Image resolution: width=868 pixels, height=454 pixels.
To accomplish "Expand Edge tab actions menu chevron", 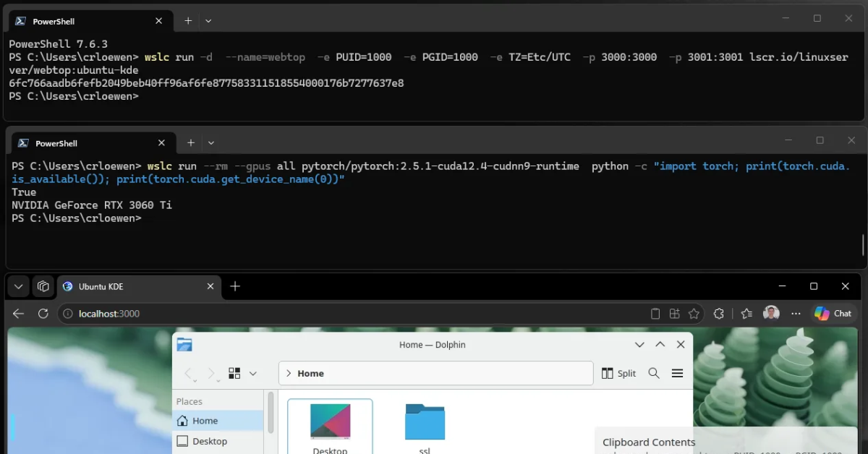I will coord(19,286).
